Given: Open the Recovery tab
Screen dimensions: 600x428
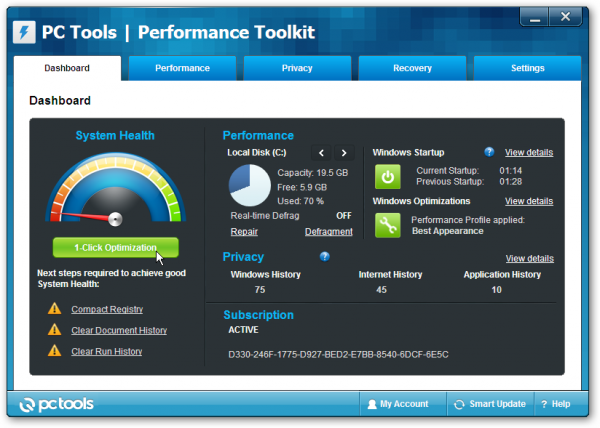Looking at the screenshot, I should 412,68.
